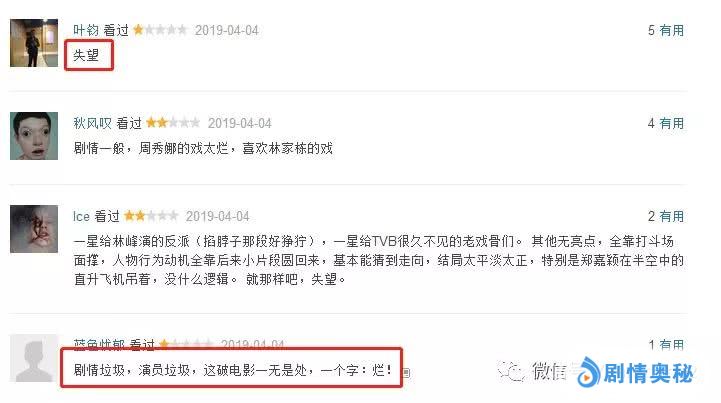Click the WeChat logo watermark icon
Viewport: 721px width, 403px height.
click(x=512, y=371)
